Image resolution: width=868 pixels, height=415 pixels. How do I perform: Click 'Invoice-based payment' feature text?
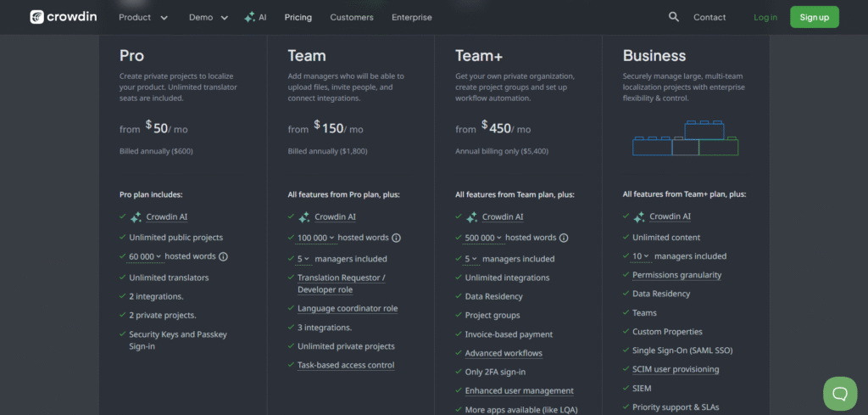[509, 334]
